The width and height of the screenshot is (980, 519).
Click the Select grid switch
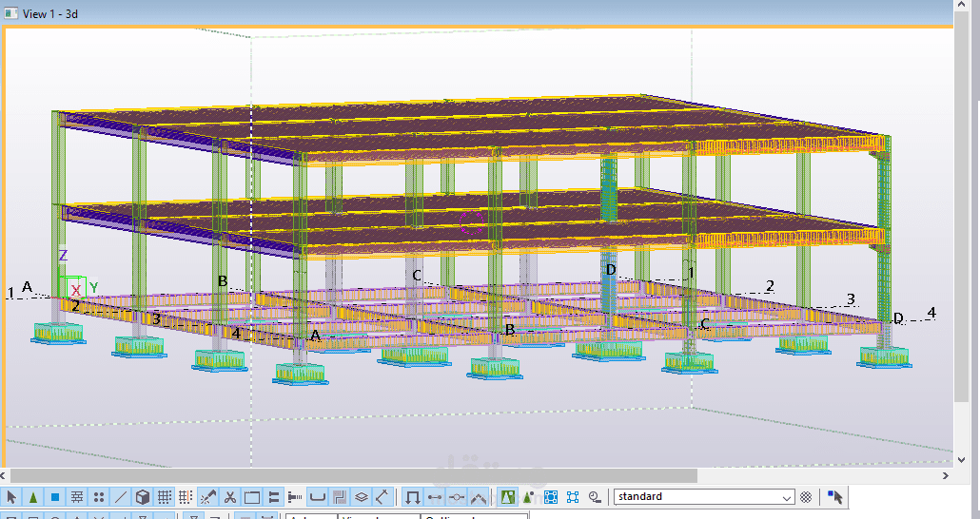tap(165, 497)
